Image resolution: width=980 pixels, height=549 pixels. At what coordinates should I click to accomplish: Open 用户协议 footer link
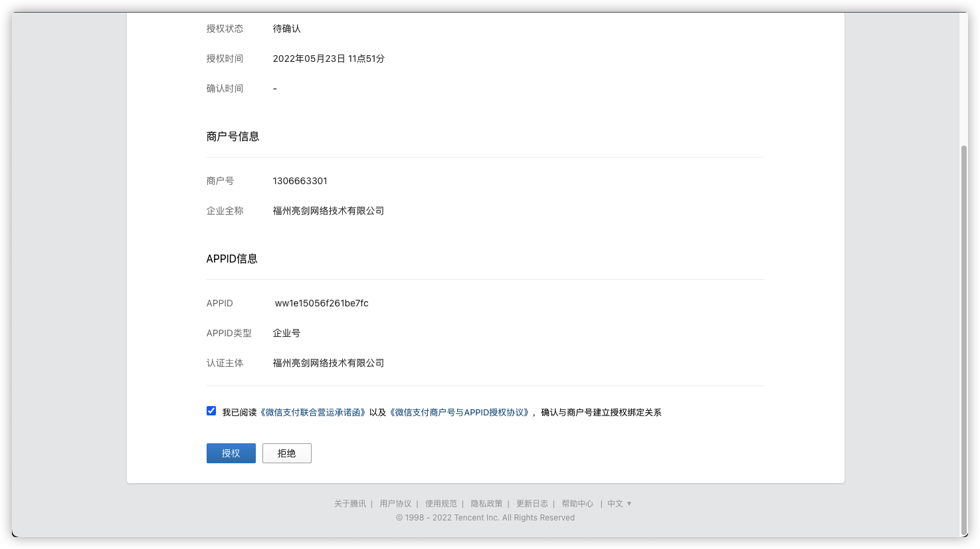(x=395, y=504)
